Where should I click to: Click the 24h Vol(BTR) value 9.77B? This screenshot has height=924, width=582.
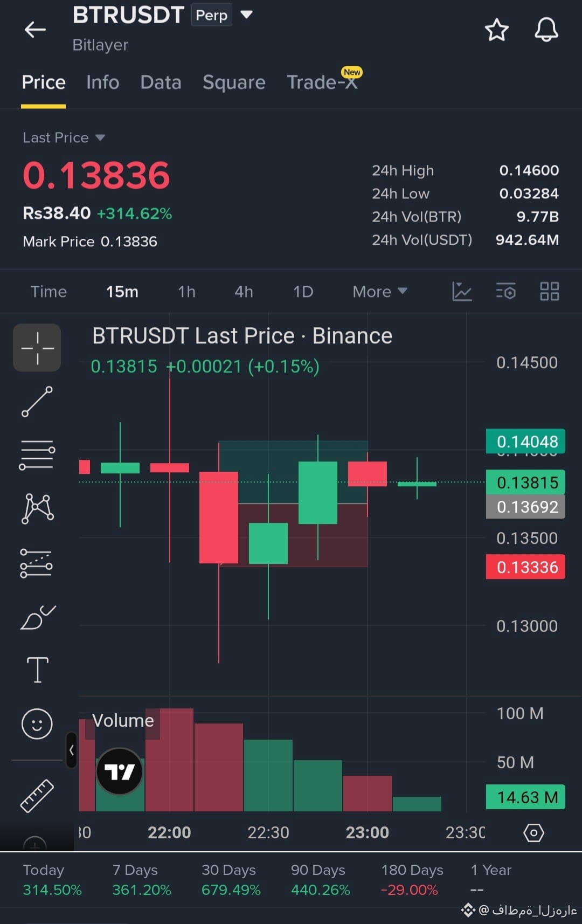coord(537,217)
